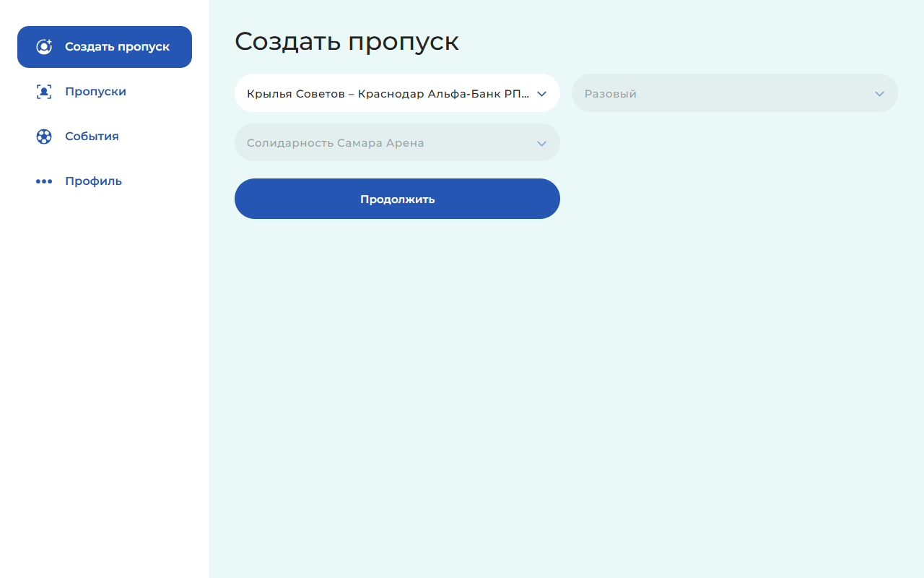Click the Продолжить button
Screen dimensions: 924x578
(x=397, y=199)
